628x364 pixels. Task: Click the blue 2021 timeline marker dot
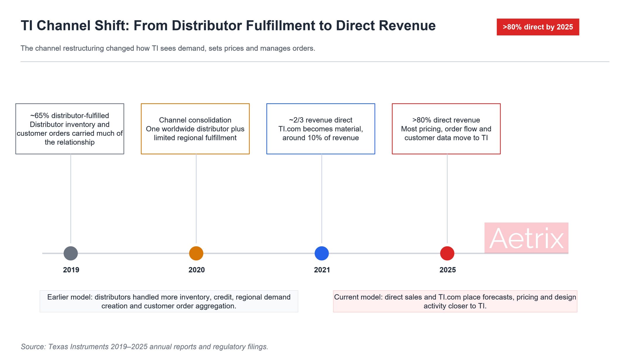point(322,253)
